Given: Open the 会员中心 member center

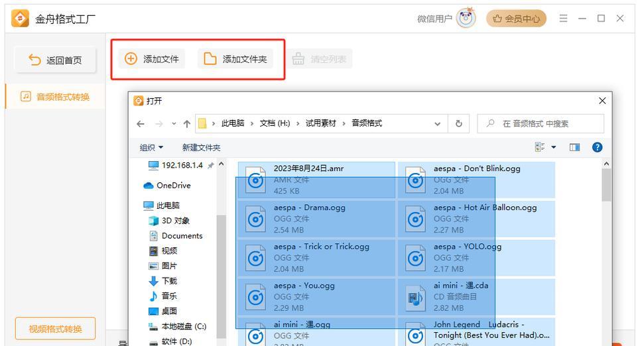Looking at the screenshot, I should [516, 19].
